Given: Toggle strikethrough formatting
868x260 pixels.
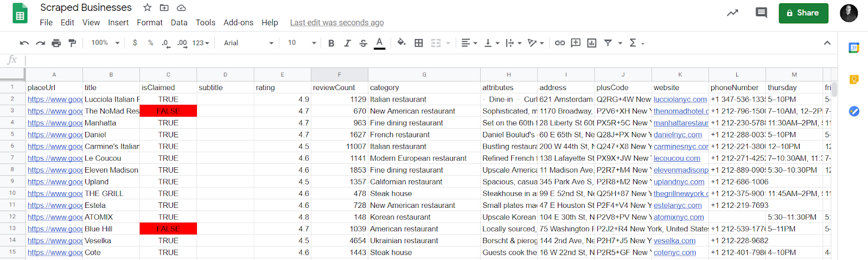Looking at the screenshot, I should (363, 43).
